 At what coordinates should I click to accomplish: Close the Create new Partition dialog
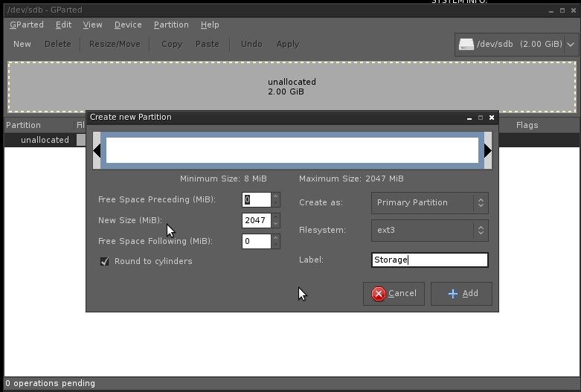pyautogui.click(x=492, y=118)
